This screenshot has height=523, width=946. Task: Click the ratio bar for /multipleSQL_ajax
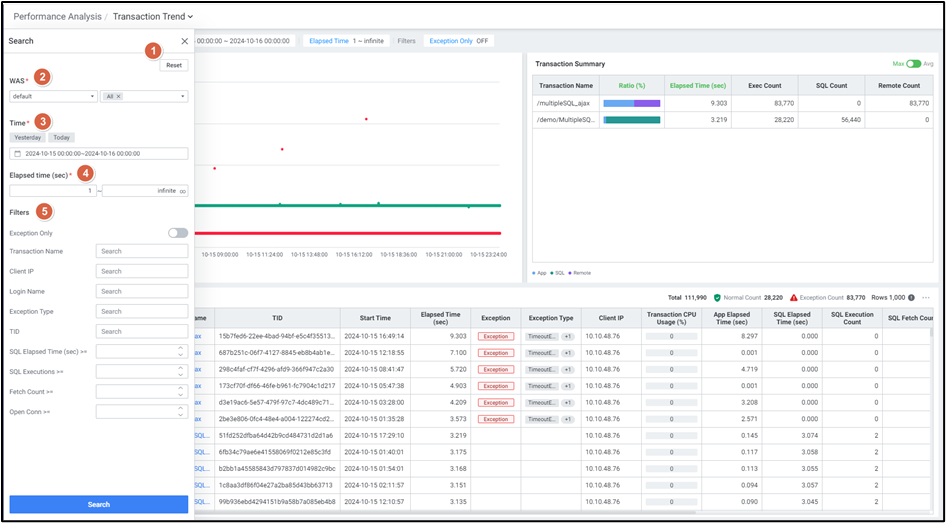(x=632, y=103)
